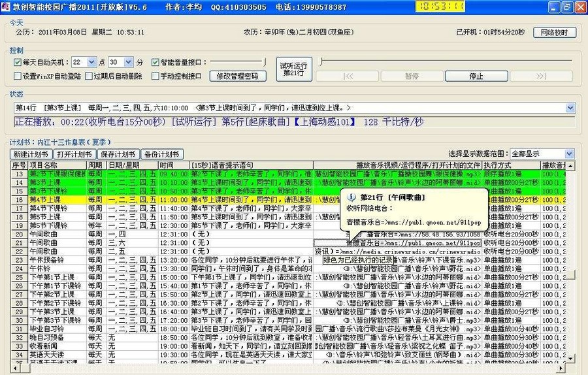Enable WinXP auto login checkbox
This screenshot has height=375, width=588.
point(17,76)
